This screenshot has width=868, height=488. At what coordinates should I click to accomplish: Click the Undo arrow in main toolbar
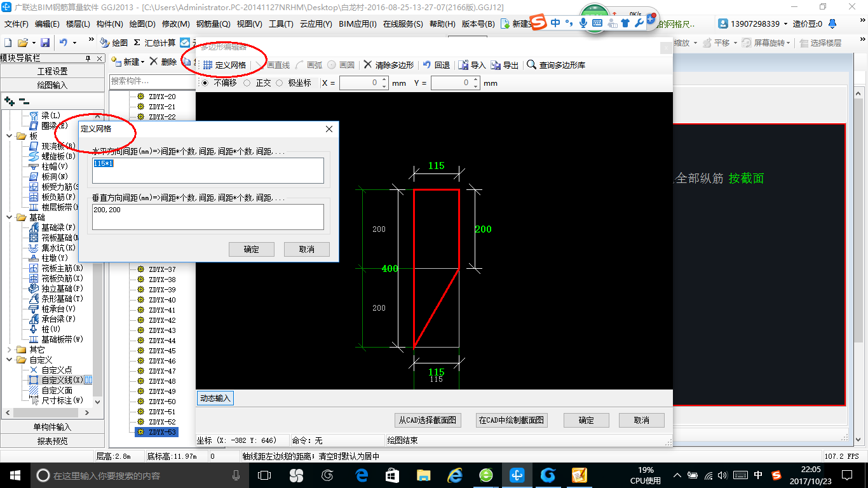(64, 43)
